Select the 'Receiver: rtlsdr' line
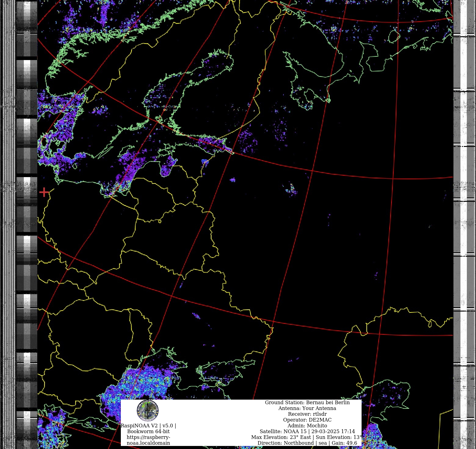476x449 pixels. [307, 414]
